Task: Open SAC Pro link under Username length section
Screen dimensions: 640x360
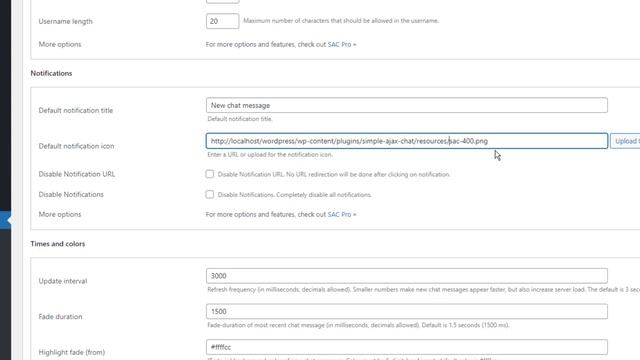Action: [x=342, y=44]
